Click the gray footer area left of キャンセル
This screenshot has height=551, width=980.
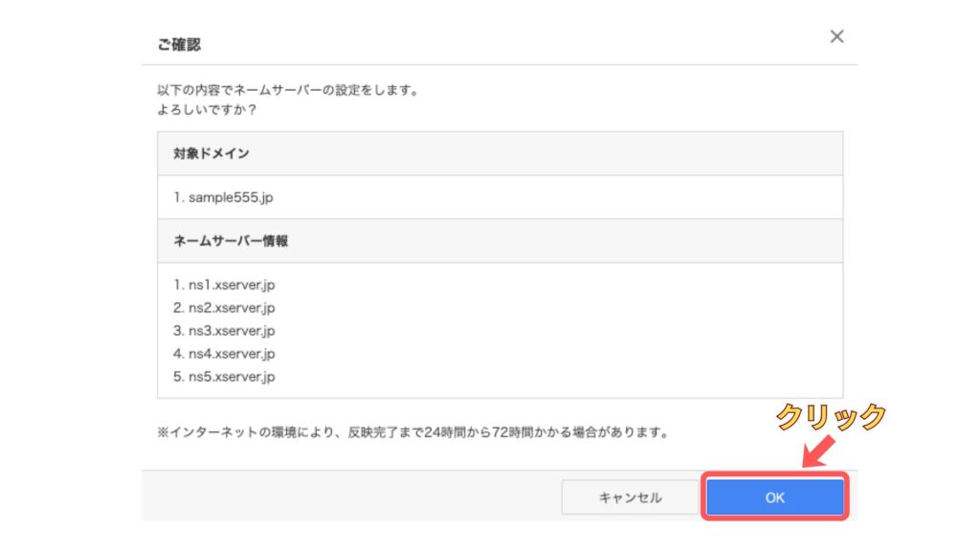345,497
